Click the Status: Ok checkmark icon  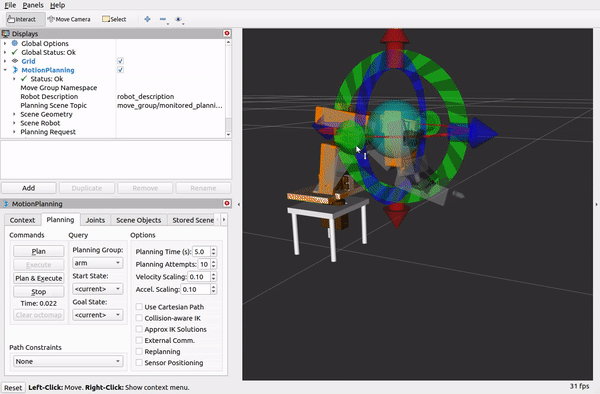[x=24, y=78]
